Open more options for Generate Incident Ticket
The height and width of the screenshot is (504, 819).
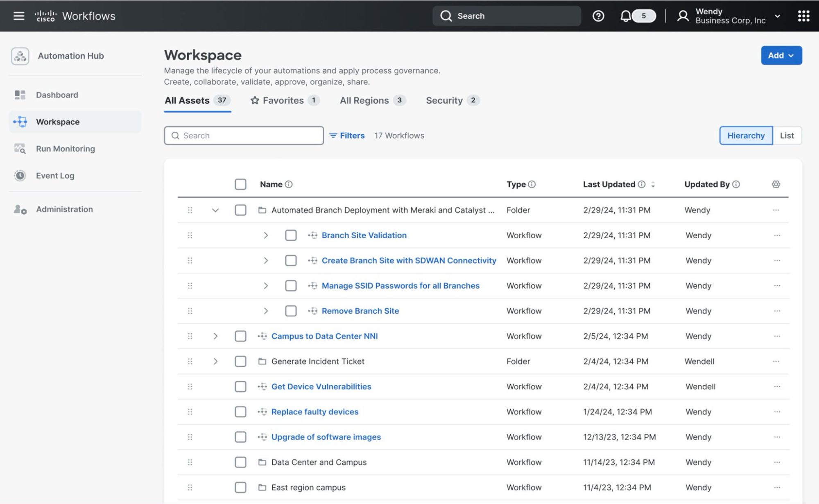click(776, 361)
